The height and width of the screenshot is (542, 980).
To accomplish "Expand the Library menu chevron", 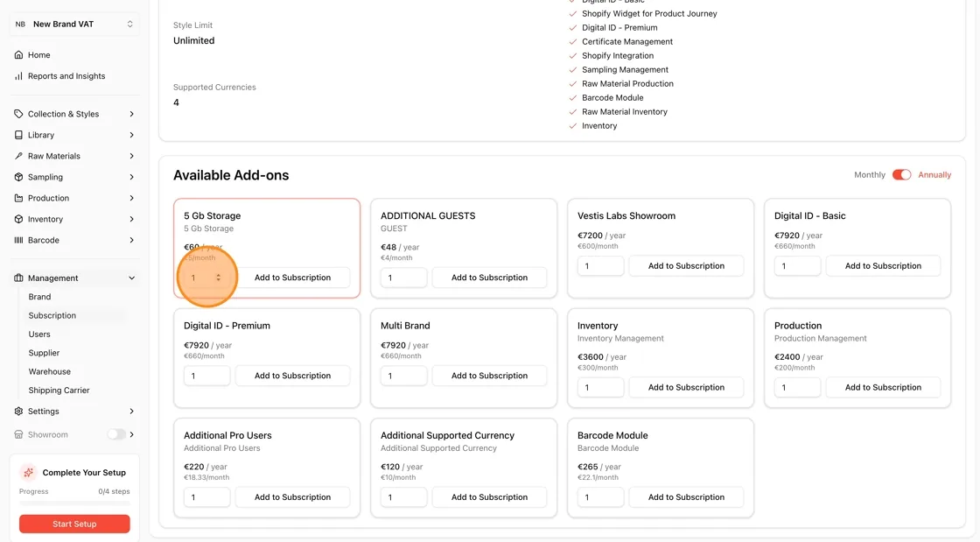I will [x=132, y=135].
